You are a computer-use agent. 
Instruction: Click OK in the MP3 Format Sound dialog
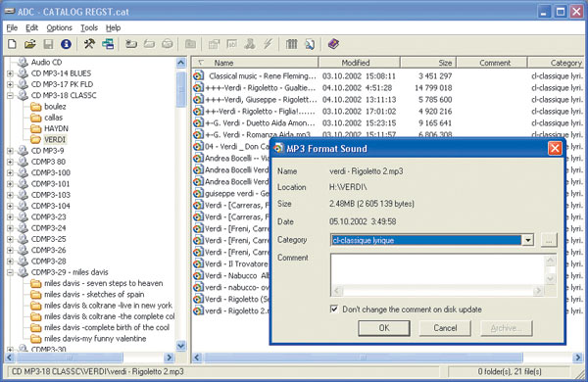coord(384,328)
